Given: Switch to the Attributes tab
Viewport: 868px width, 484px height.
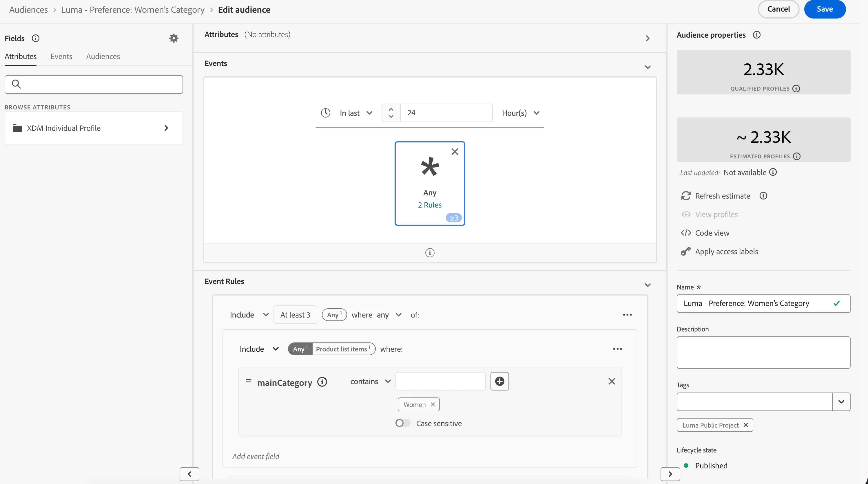Looking at the screenshot, I should point(21,56).
